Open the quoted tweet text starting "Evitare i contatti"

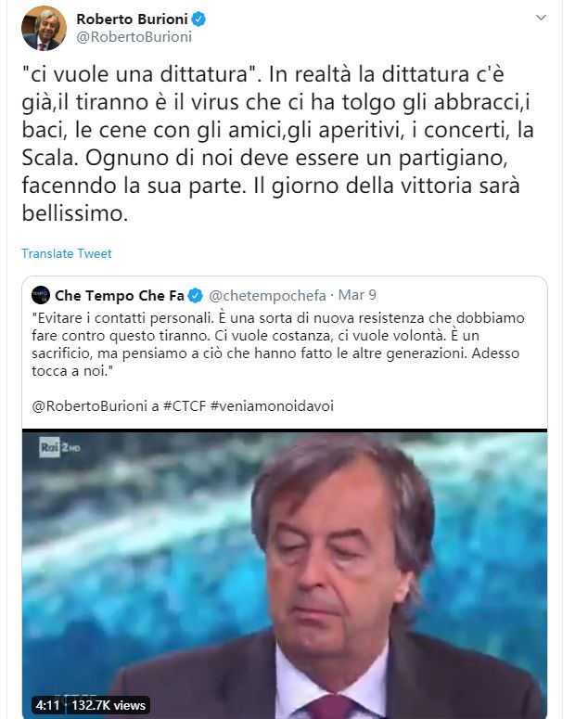(x=278, y=344)
